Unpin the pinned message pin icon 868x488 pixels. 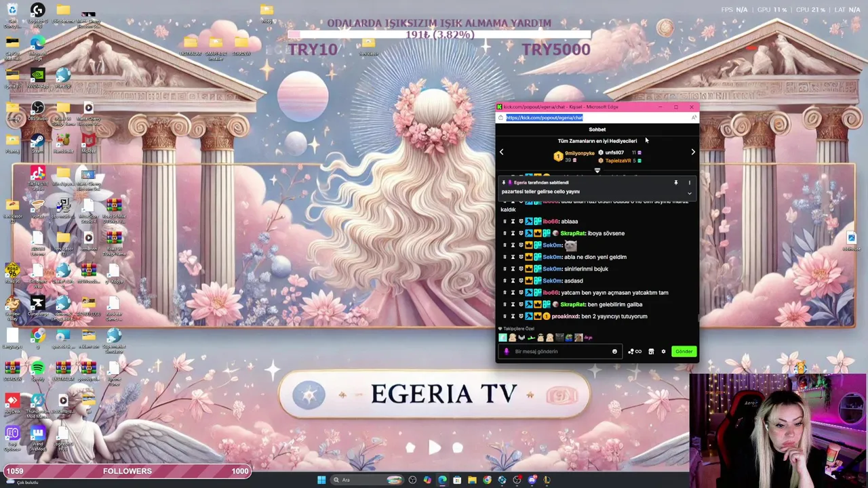coord(675,183)
